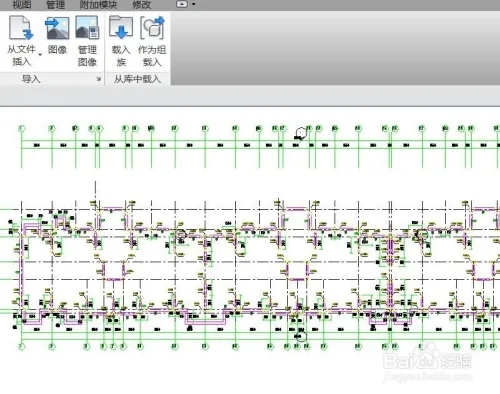Screen dimensions: 500x394
Task: Click the Baidu 经验 watermark logo
Action: click(x=428, y=361)
